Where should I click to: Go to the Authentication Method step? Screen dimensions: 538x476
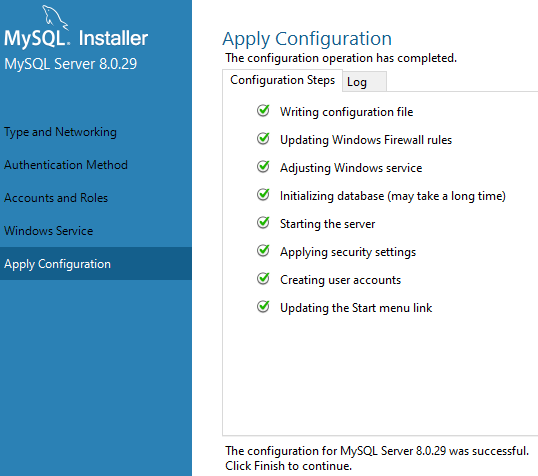[x=66, y=165]
